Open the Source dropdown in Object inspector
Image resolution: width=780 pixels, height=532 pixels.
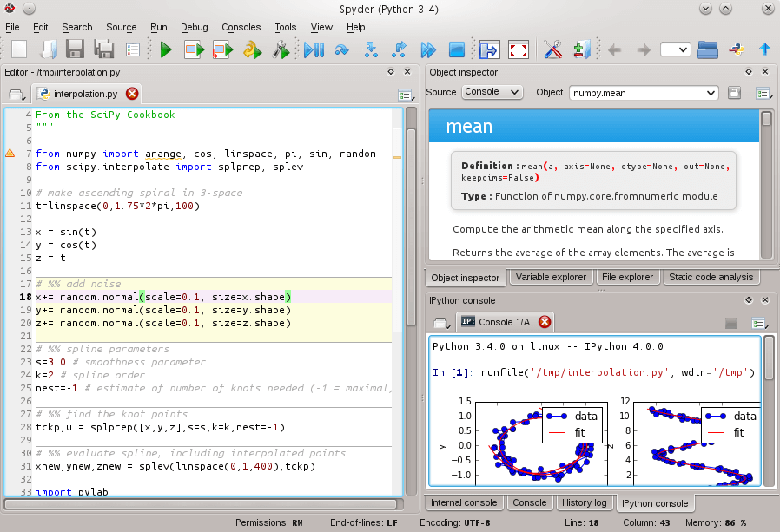coord(491,92)
